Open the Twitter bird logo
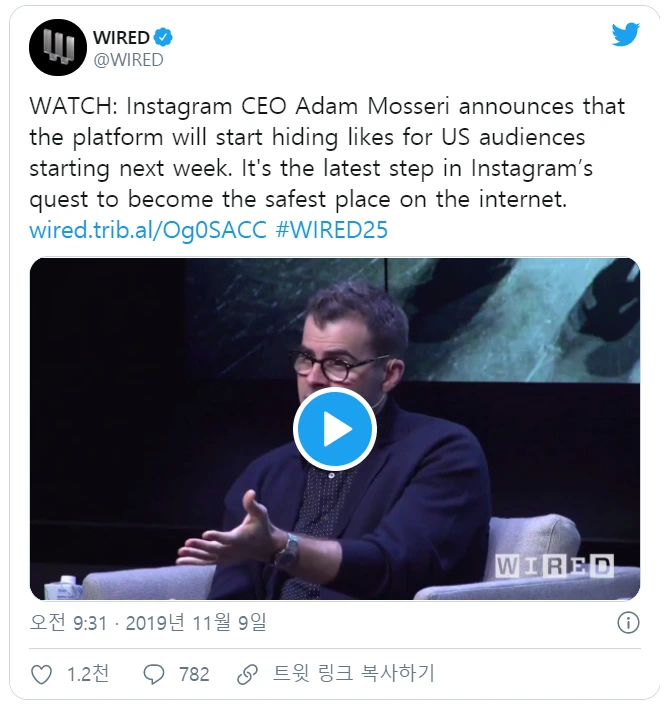Image resolution: width=669 pixels, height=705 pixels. [625, 35]
